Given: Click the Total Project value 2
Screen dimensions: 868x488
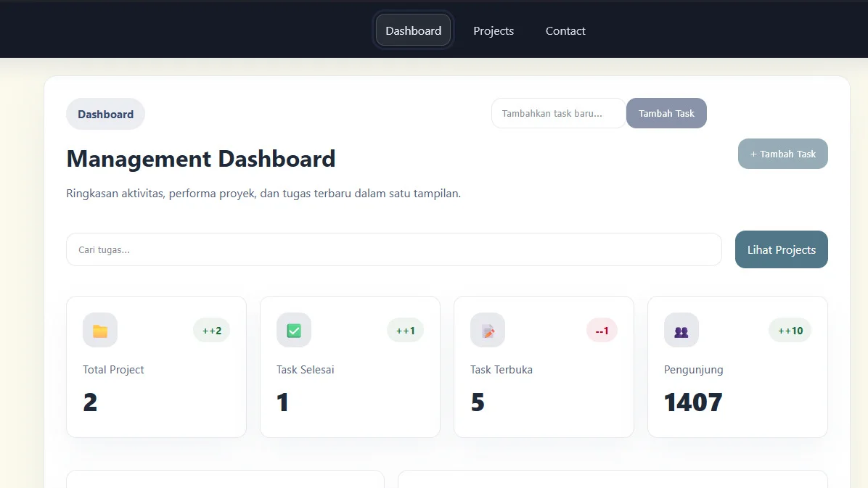Looking at the screenshot, I should coord(90,402).
